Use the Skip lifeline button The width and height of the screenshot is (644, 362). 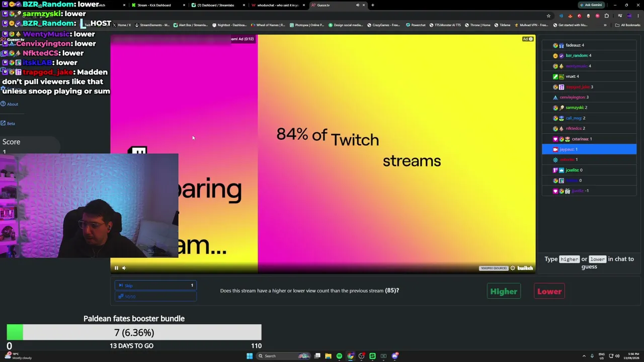155,286
